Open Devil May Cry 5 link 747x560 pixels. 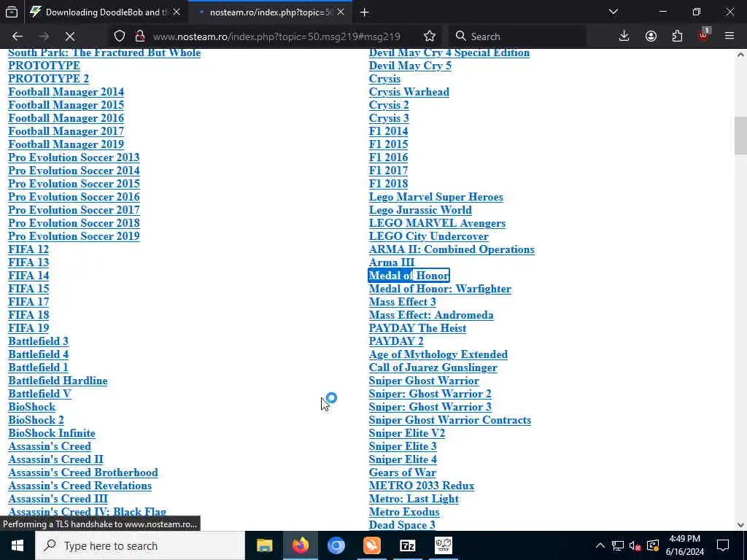(410, 66)
